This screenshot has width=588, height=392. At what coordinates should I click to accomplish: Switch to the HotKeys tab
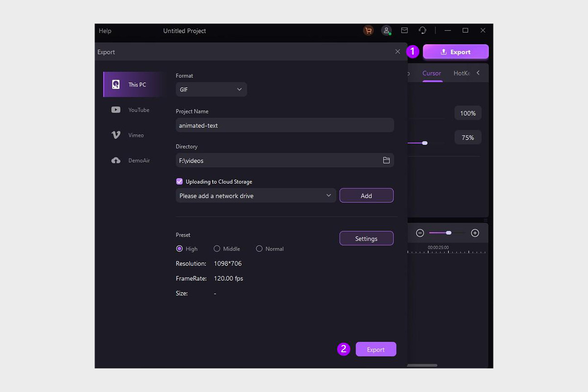click(x=462, y=73)
